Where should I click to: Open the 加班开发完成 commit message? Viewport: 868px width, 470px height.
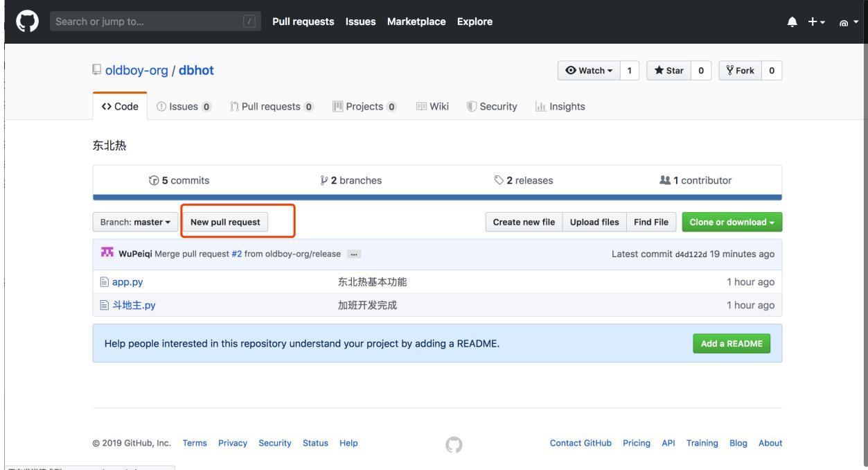pos(367,305)
